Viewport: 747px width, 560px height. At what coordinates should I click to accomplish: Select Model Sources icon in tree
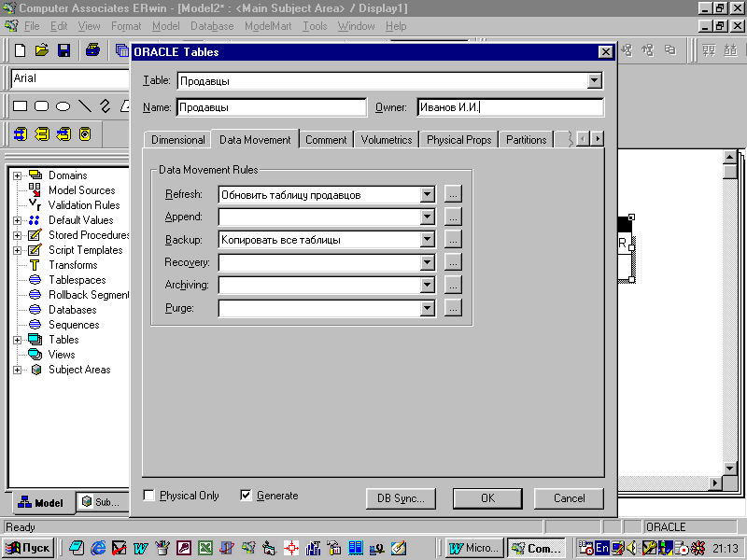pyautogui.click(x=35, y=190)
